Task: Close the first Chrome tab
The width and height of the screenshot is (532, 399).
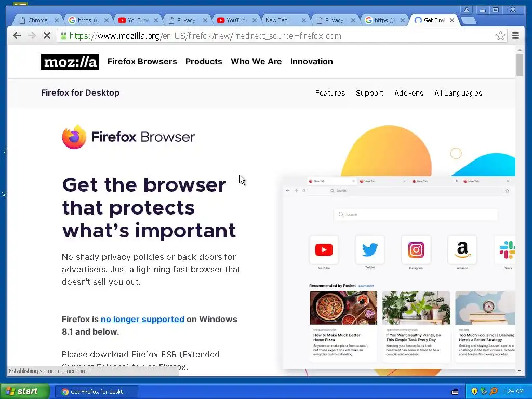Action: 57,20
